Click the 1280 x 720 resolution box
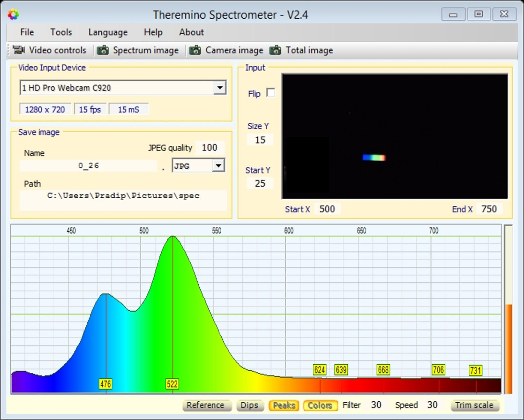 pyautogui.click(x=45, y=109)
